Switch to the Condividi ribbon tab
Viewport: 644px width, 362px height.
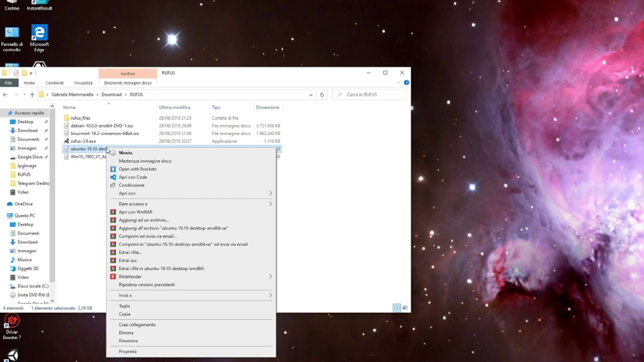click(54, 83)
